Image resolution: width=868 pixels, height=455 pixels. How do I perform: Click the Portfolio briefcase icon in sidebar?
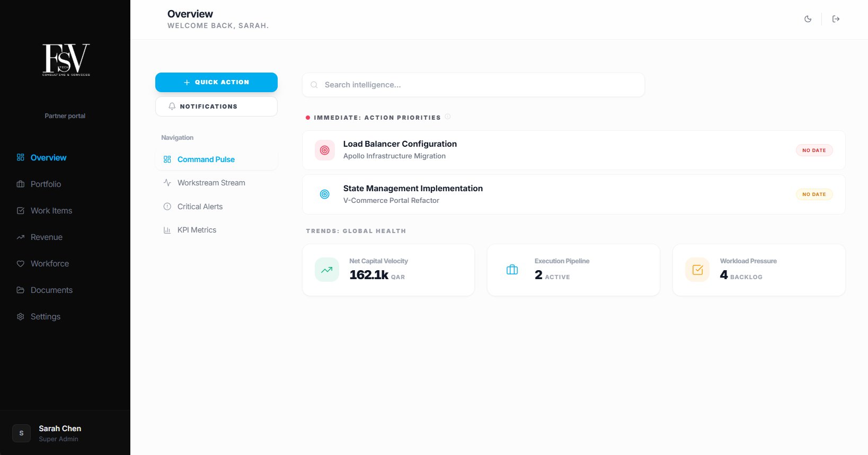21,184
